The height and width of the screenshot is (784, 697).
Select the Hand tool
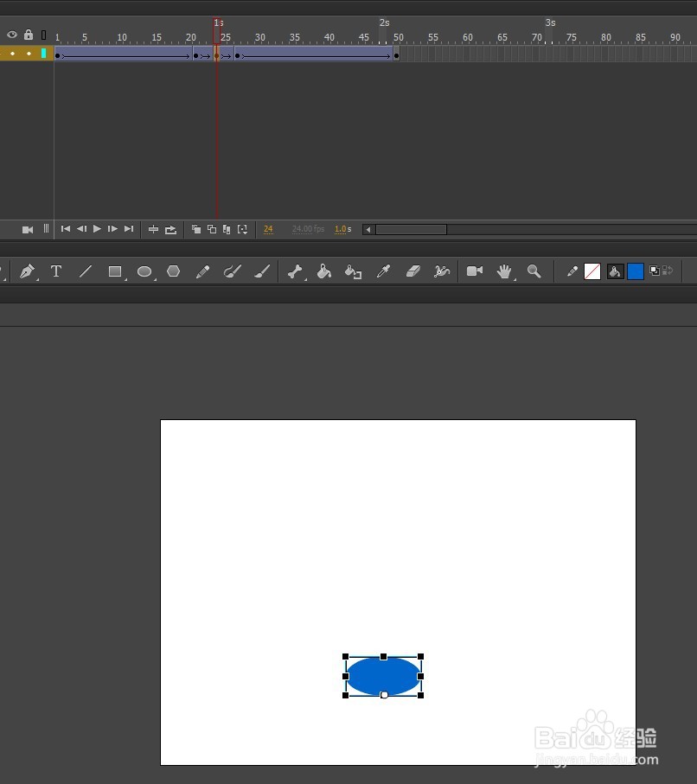(x=504, y=271)
